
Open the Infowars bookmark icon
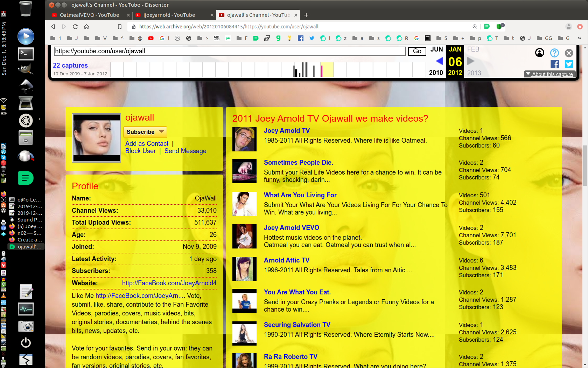[217, 38]
